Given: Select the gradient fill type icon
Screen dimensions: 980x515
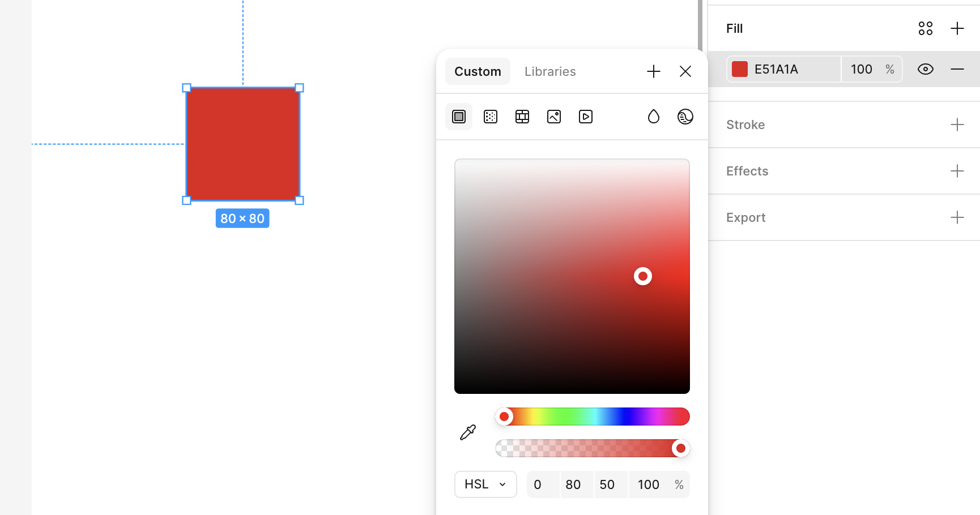Looking at the screenshot, I should coord(491,117).
